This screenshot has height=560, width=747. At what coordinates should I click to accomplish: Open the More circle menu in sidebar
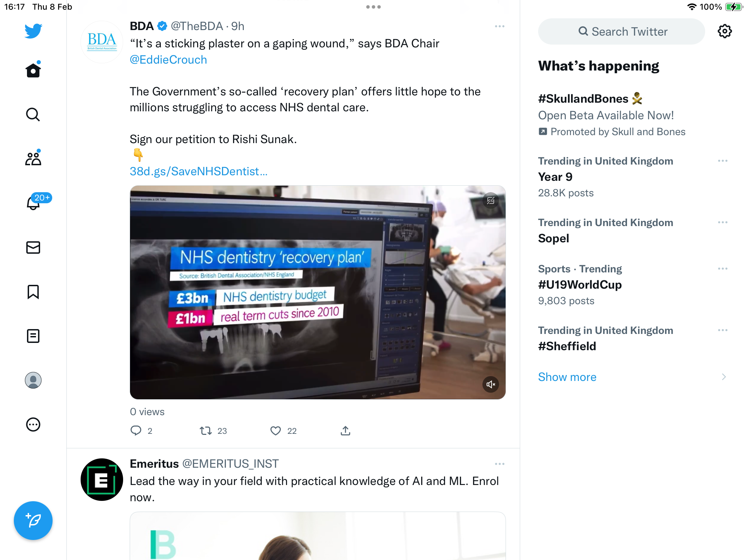click(x=33, y=424)
